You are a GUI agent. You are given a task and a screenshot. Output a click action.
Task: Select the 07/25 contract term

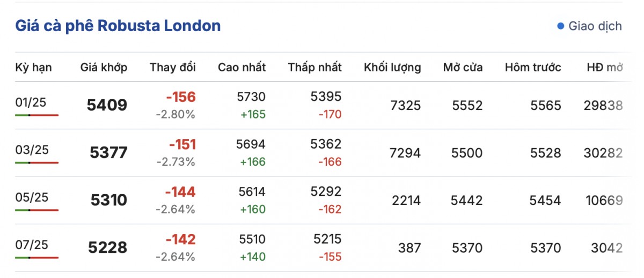32,245
